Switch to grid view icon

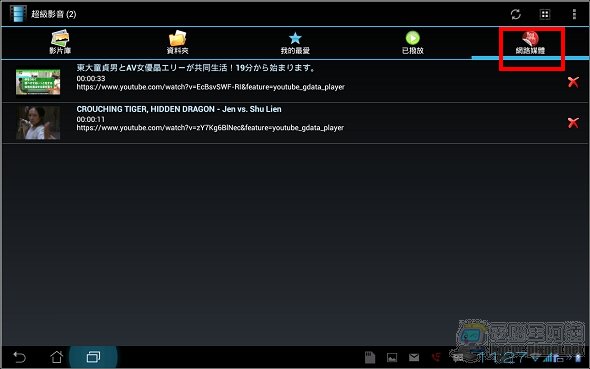tap(544, 14)
